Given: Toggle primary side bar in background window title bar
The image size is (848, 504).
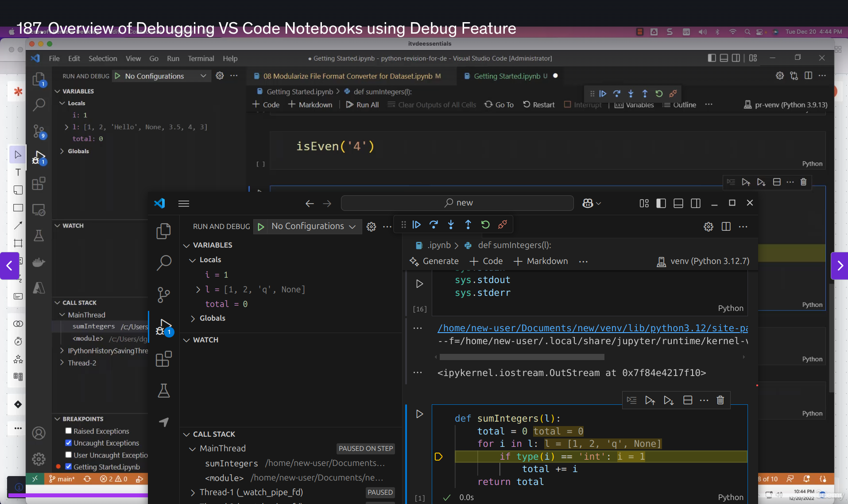Looking at the screenshot, I should point(712,58).
